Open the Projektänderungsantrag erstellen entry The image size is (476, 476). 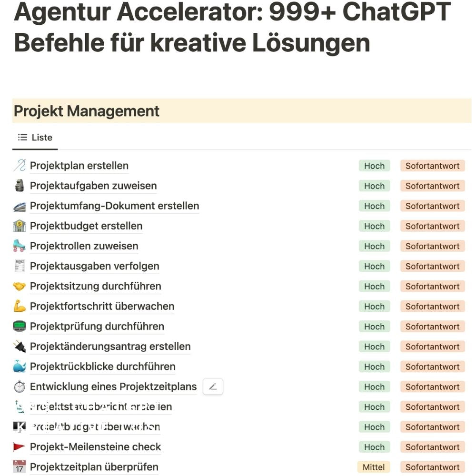tap(110, 347)
